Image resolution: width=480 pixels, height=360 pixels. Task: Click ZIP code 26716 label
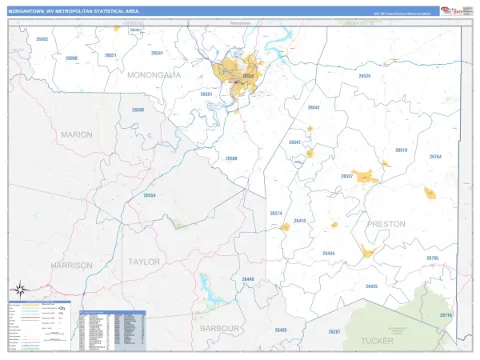click(x=446, y=315)
